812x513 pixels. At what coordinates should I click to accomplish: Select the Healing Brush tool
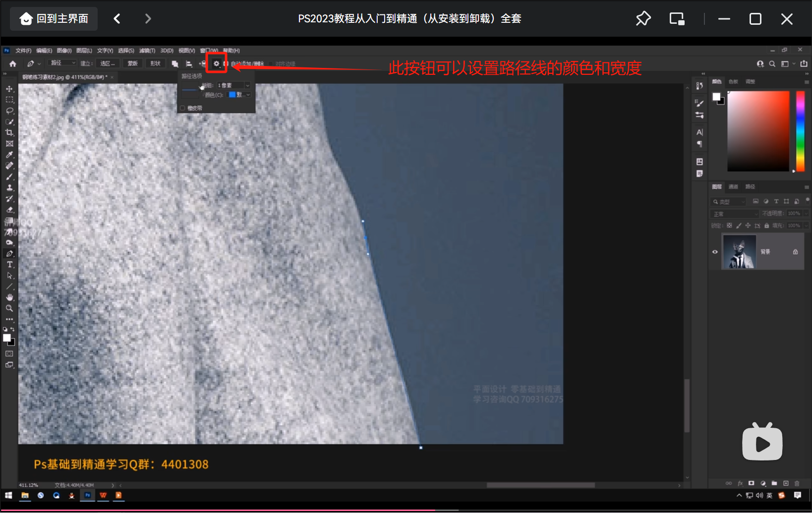(9, 166)
